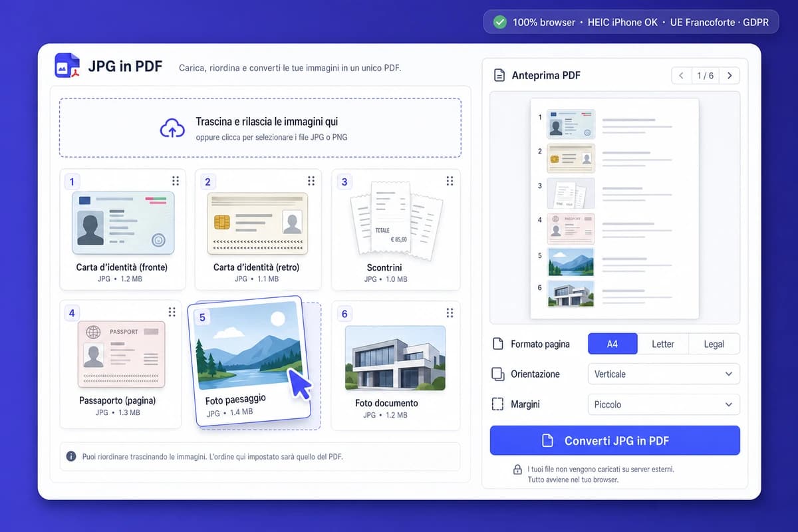
Task: Select Letter page format
Action: point(663,344)
